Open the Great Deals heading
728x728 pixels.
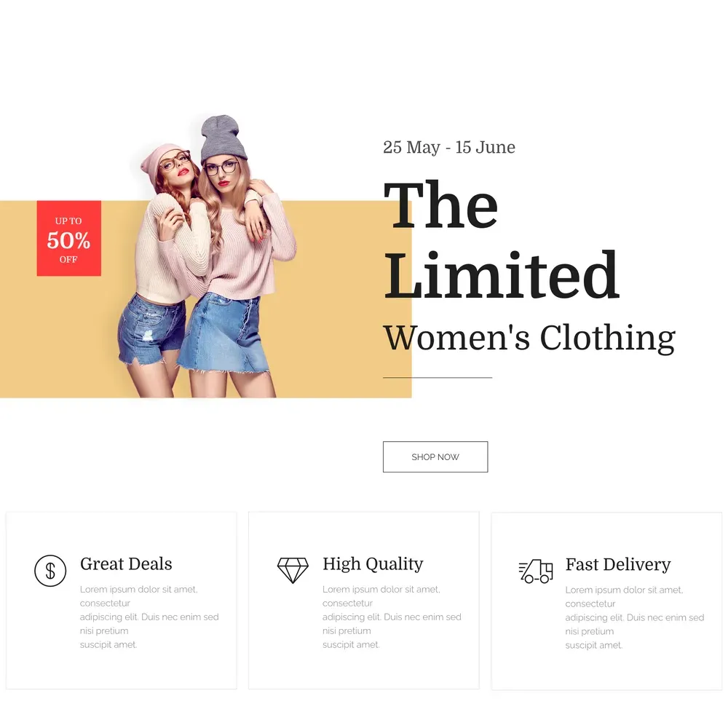(x=126, y=563)
